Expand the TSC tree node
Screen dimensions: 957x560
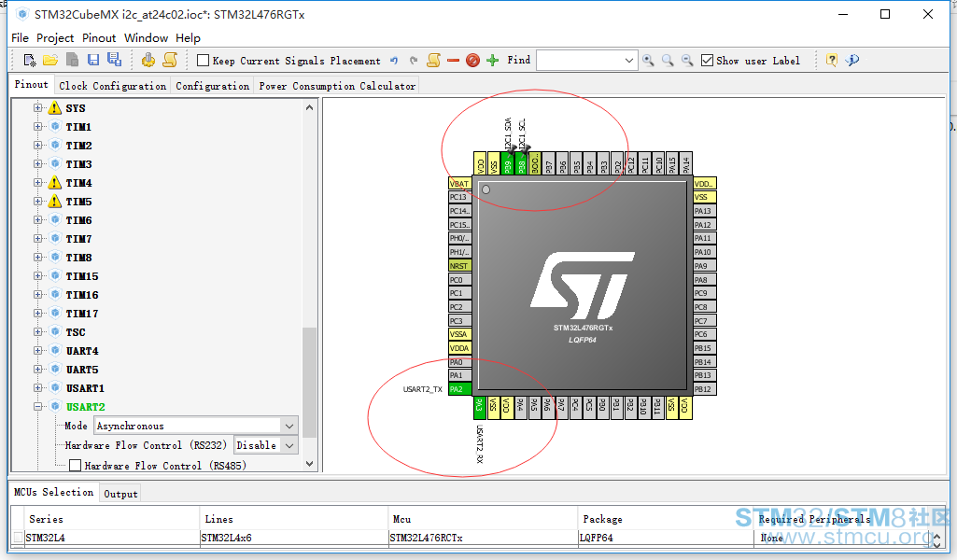pyautogui.click(x=38, y=332)
